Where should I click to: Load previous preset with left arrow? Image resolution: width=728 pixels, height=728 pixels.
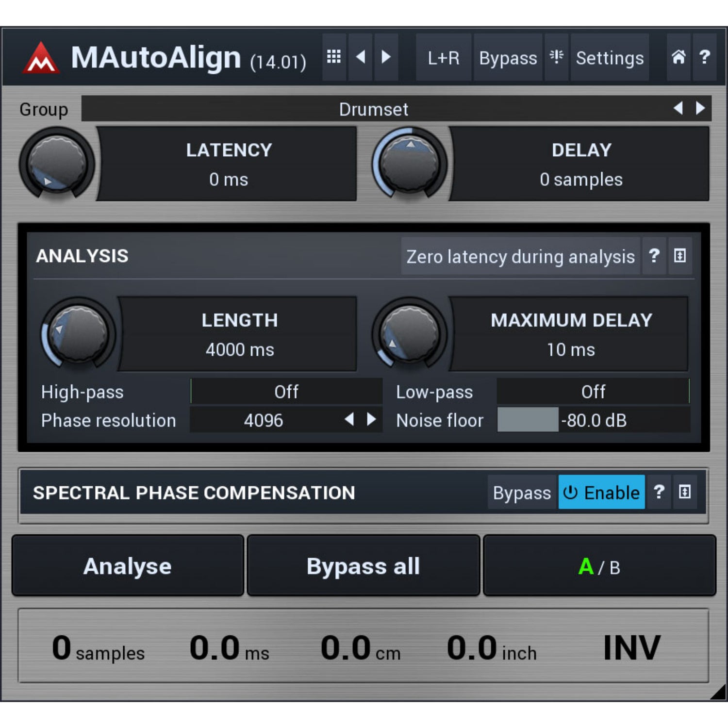coord(361,57)
